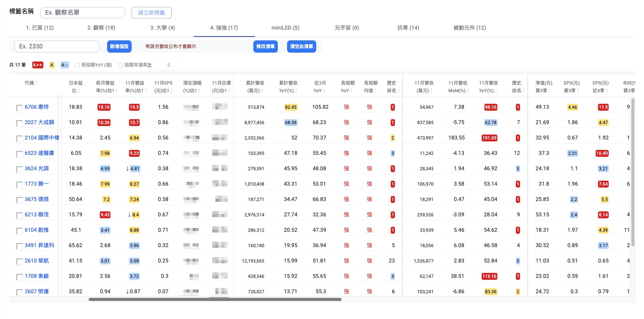Check the box for 2610 華航
This screenshot has height=319, width=644.
(x=20, y=262)
